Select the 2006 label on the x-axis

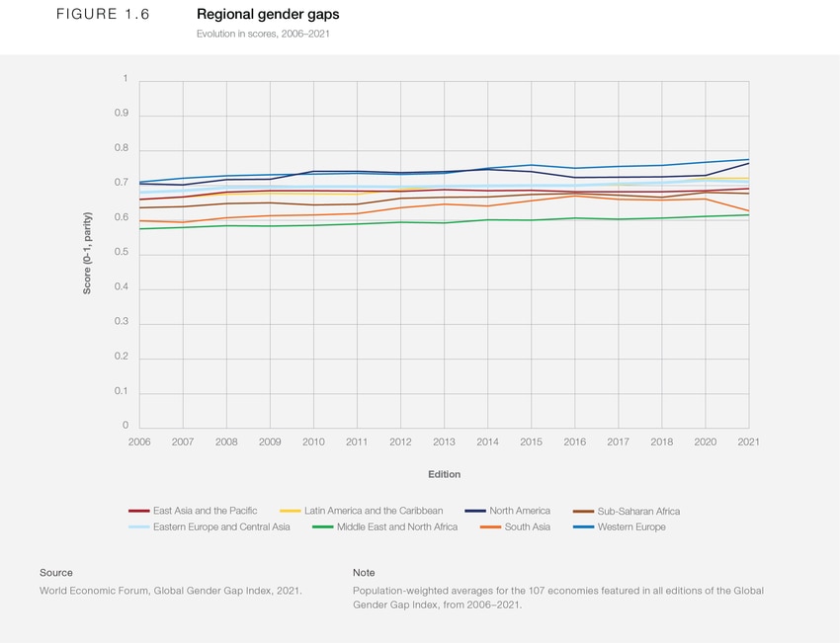pyautogui.click(x=139, y=442)
